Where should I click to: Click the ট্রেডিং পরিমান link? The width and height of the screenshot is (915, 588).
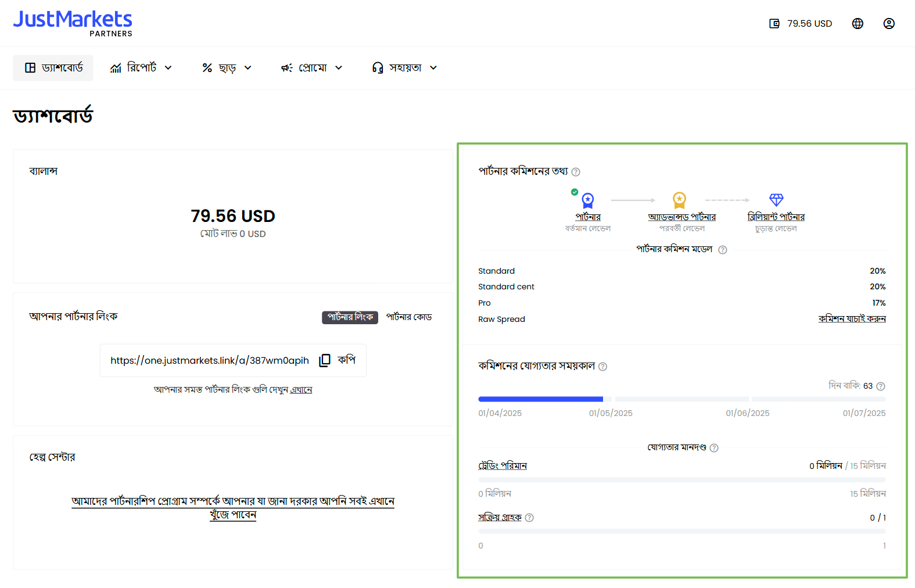(503, 466)
